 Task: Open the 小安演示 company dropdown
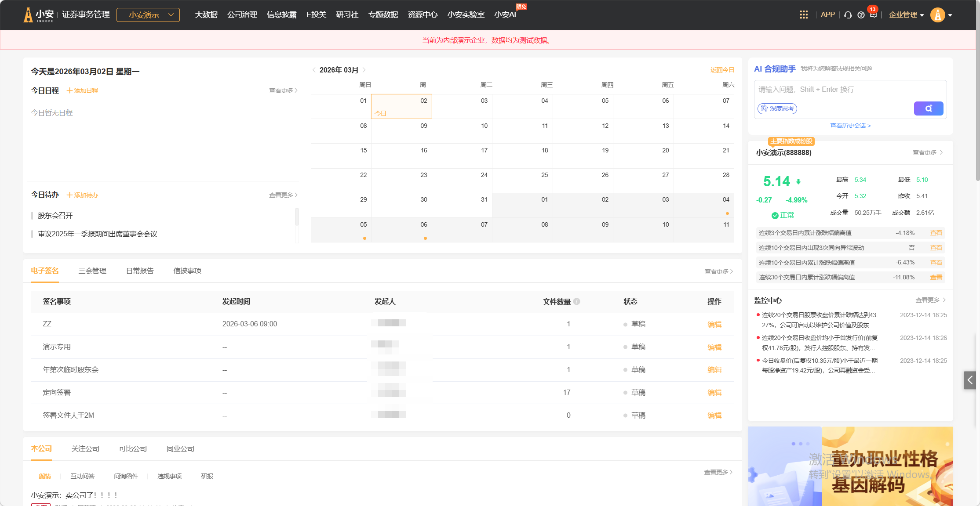(148, 15)
